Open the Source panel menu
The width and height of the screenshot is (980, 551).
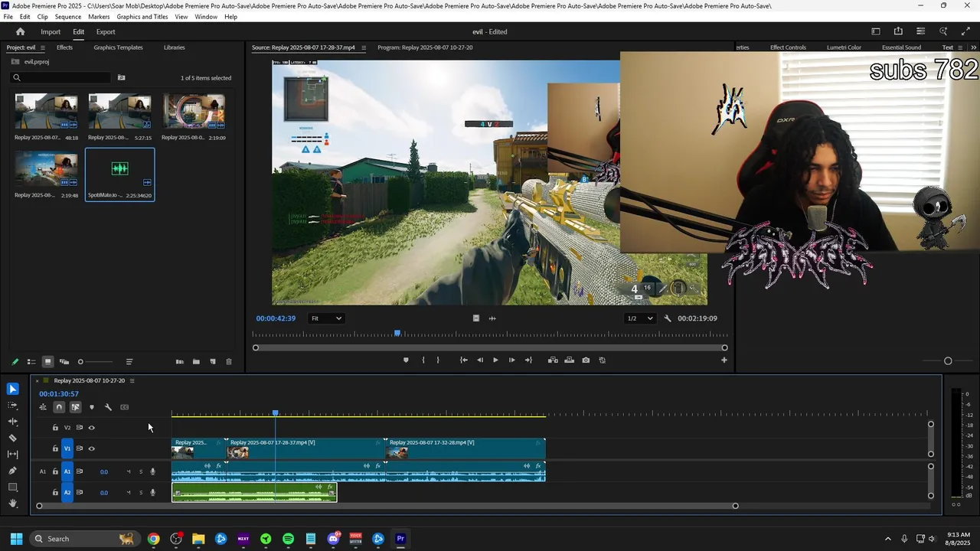(x=363, y=47)
